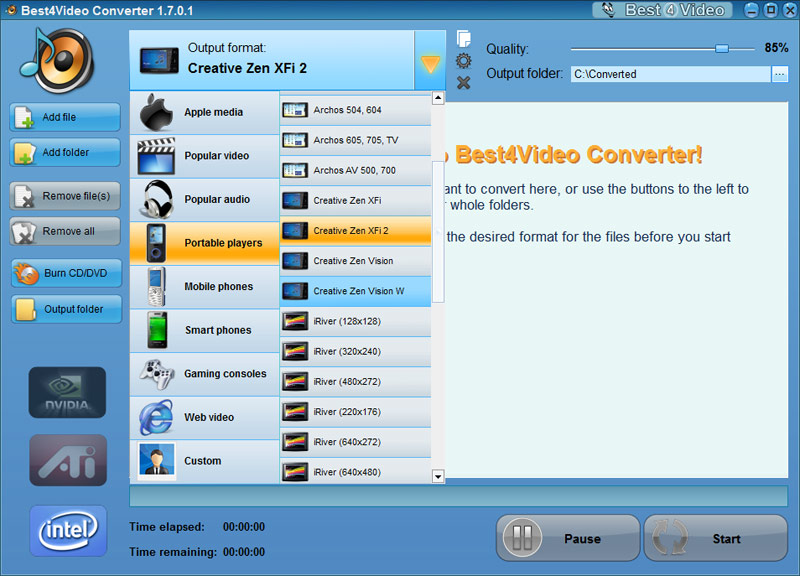The height and width of the screenshot is (576, 800).
Task: Select the Mobile phones category
Action: [x=205, y=287]
